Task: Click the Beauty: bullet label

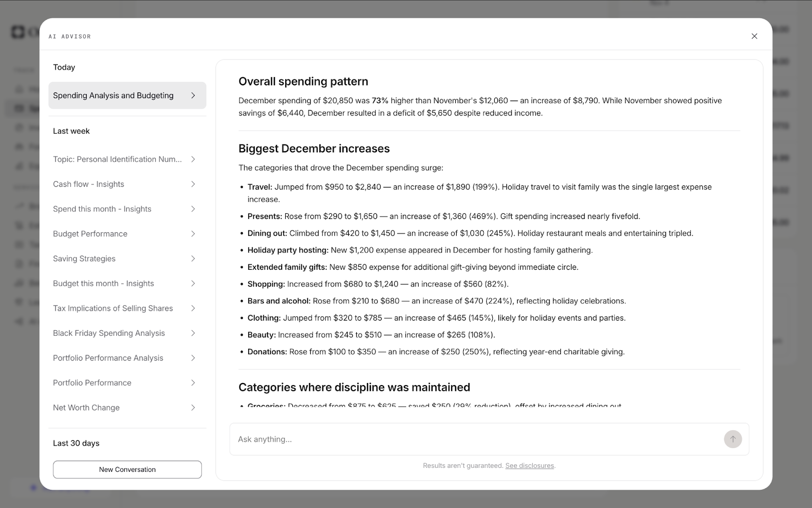Action: [x=262, y=335]
